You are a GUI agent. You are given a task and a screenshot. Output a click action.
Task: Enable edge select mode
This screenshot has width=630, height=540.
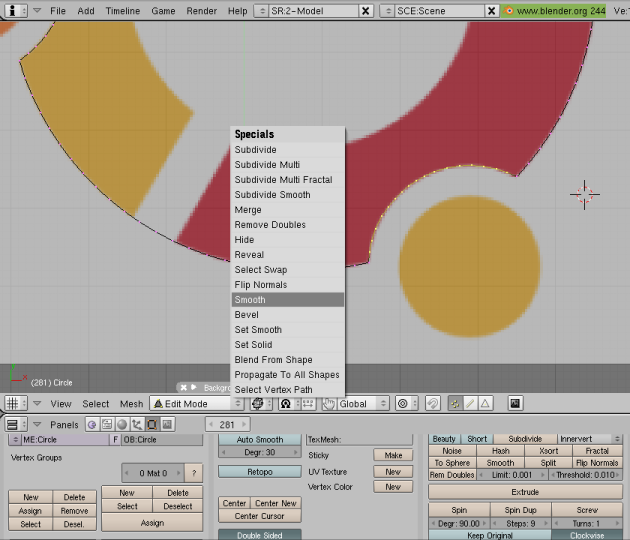[470, 403]
